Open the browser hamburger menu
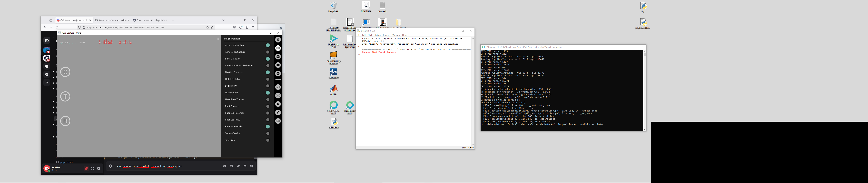The width and height of the screenshot is (868, 183). [x=253, y=27]
